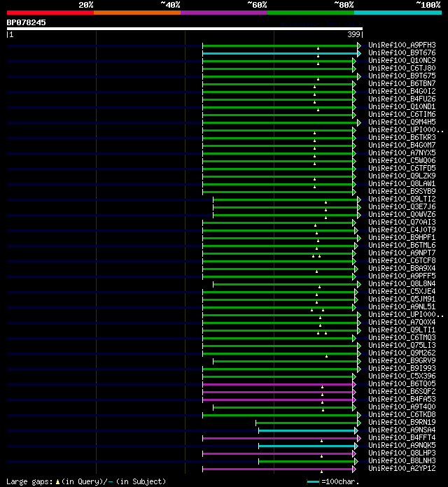Screen dimensions: 448x487
Task: Pick the UniRef100_Q5JM91 hit name
Action: (x=402, y=299)
